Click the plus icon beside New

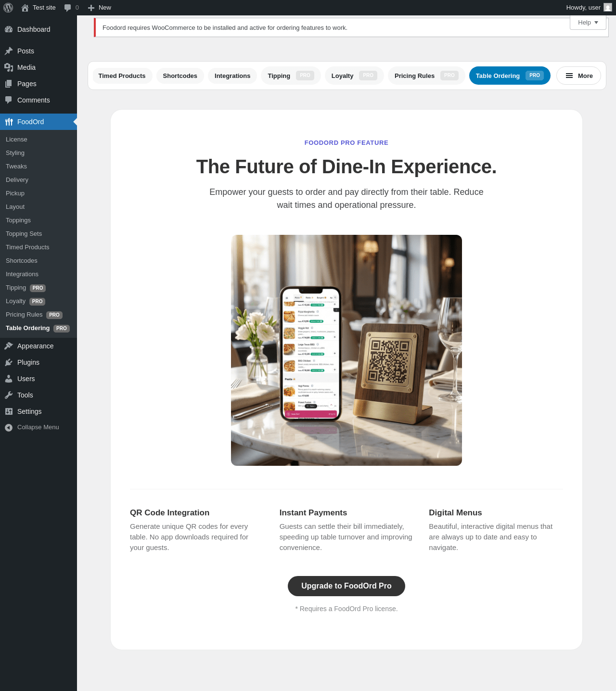tap(91, 8)
